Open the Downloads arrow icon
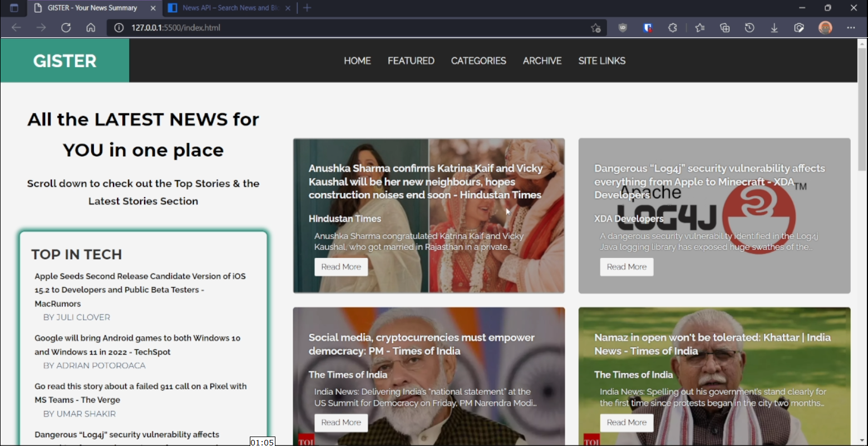This screenshot has width=868, height=446. pyautogui.click(x=774, y=28)
